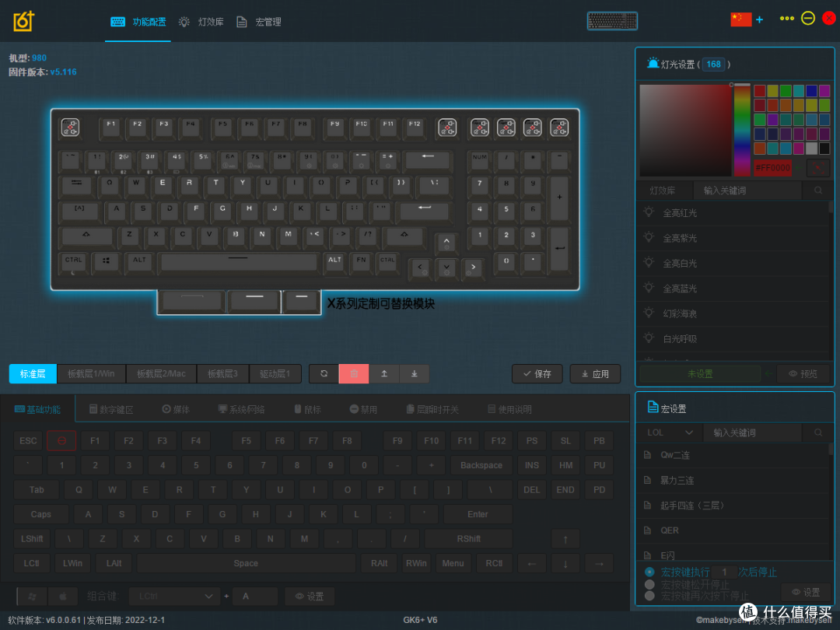
Task: Open the 数字键区 category tab
Action: click(x=111, y=409)
